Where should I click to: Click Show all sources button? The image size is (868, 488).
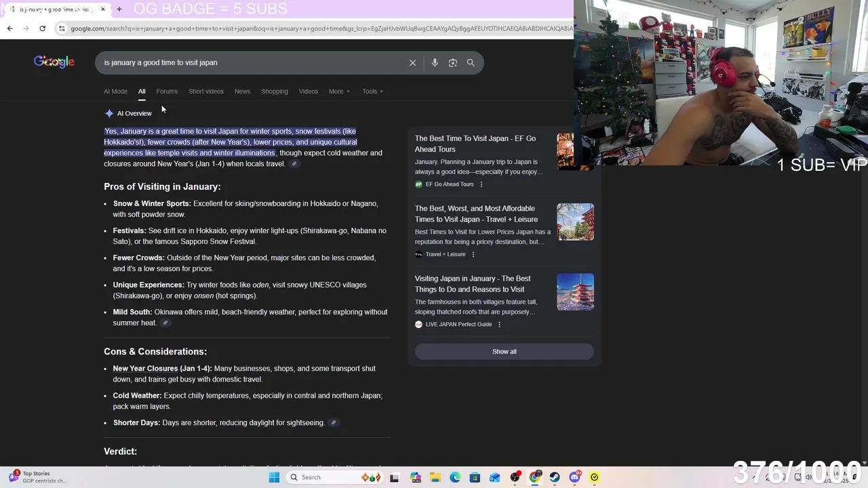(x=504, y=352)
